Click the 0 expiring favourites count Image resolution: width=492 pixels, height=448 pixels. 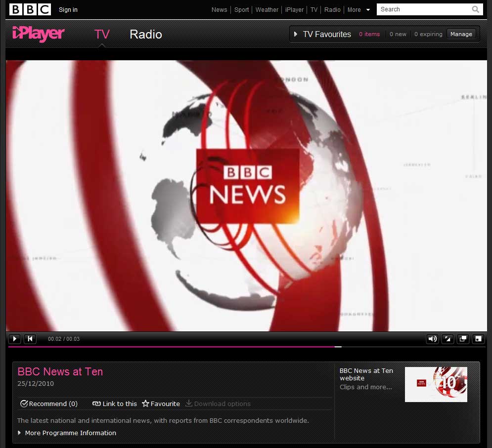428,34
